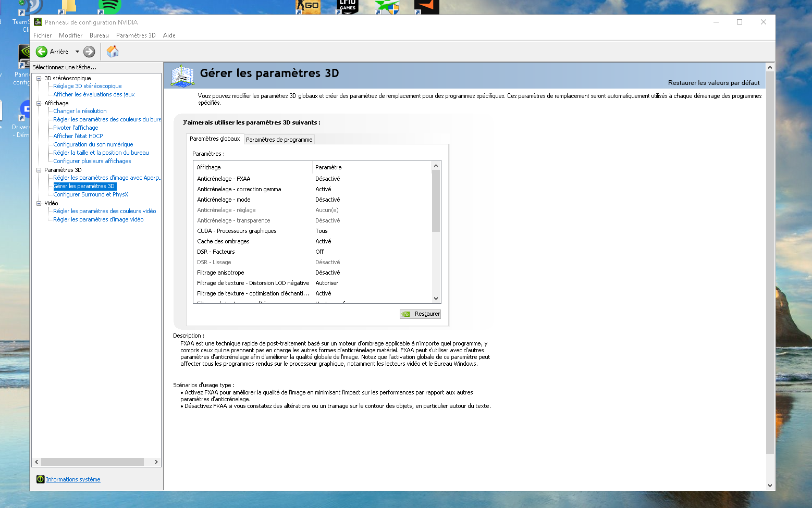Select the Epic Games desktop shortcut icon
The width and height of the screenshot is (812, 508).
click(x=347, y=7)
